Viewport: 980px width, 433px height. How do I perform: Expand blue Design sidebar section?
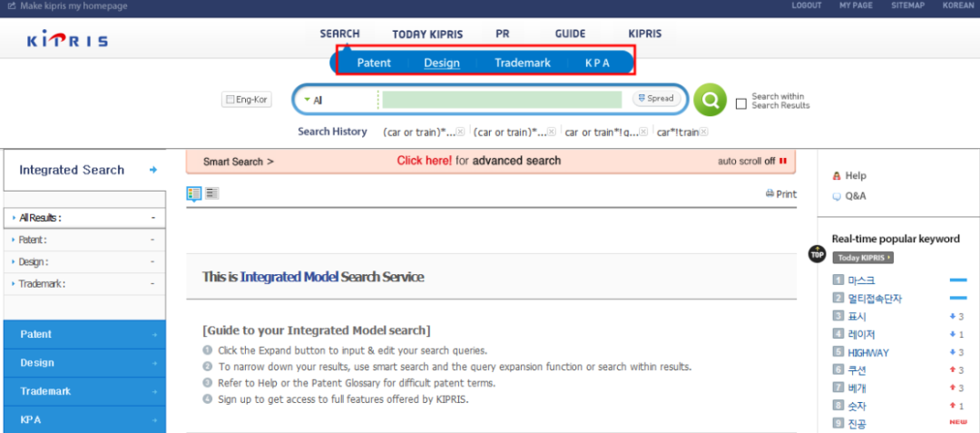(84, 363)
